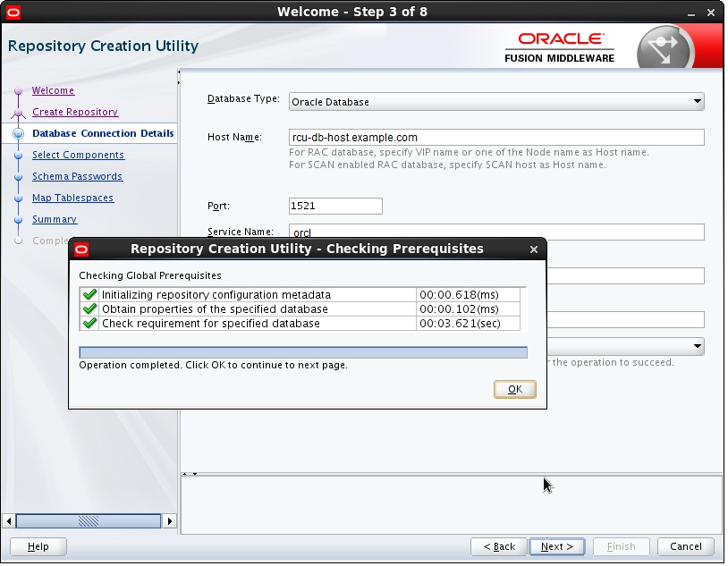Click the green checkmark beside Initializing repository configuration metadata
728x566 pixels.
pyautogui.click(x=90, y=296)
